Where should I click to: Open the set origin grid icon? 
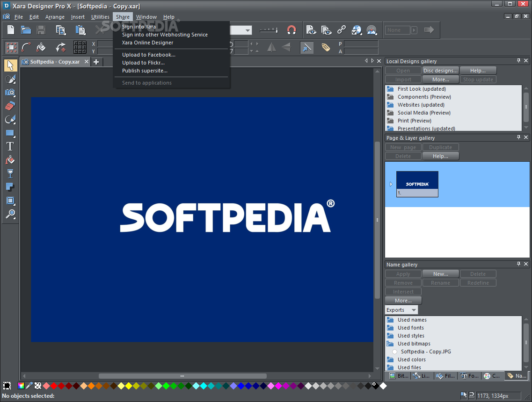tap(80, 47)
